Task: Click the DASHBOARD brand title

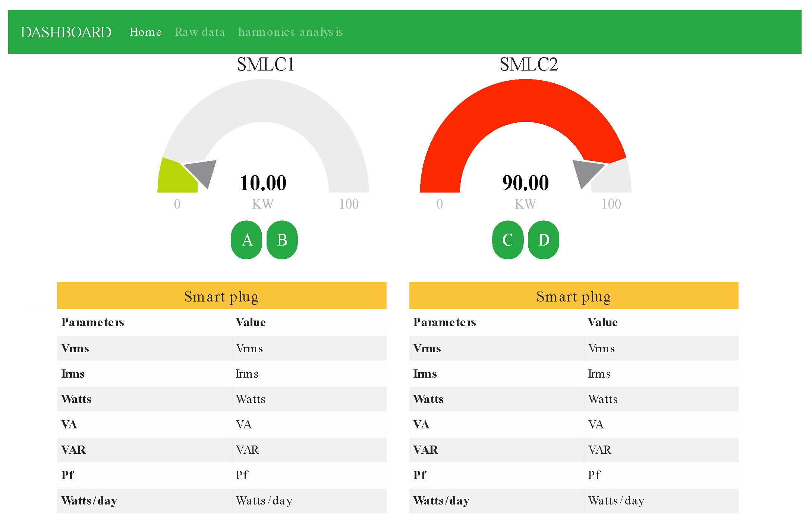Action: 66,32
